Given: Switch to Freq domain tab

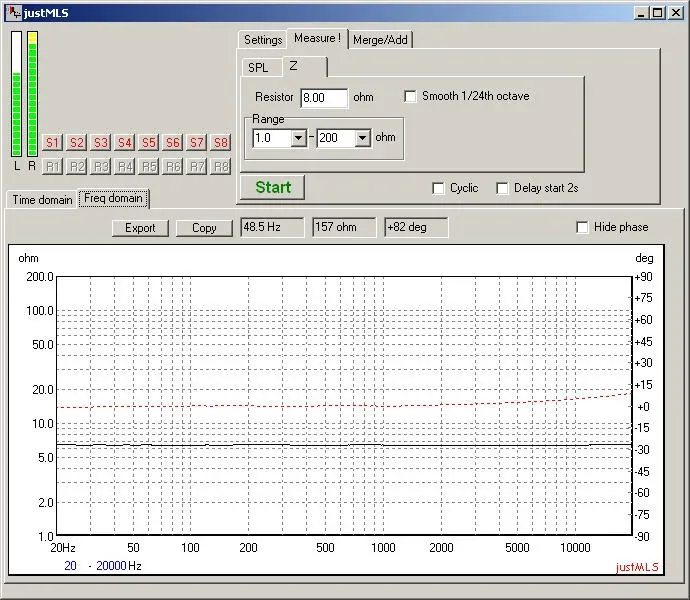Looking at the screenshot, I should (114, 199).
